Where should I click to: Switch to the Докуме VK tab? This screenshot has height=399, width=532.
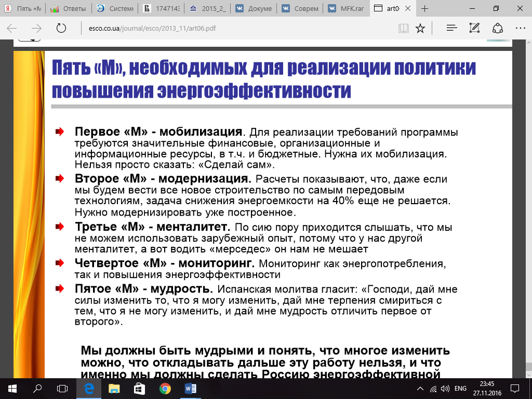tap(254, 8)
